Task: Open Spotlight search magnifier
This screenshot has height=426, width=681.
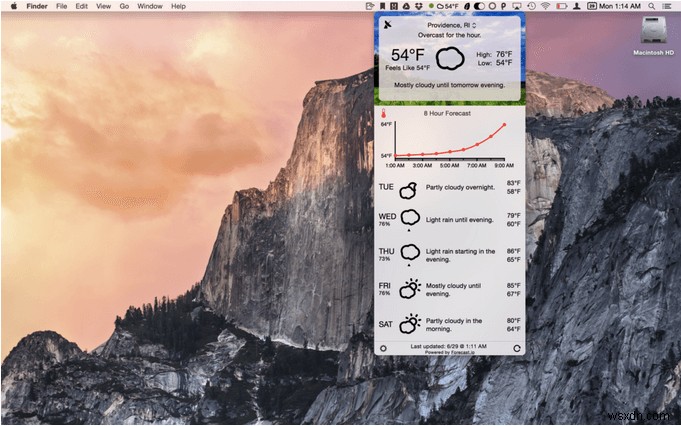Action: tap(651, 6)
